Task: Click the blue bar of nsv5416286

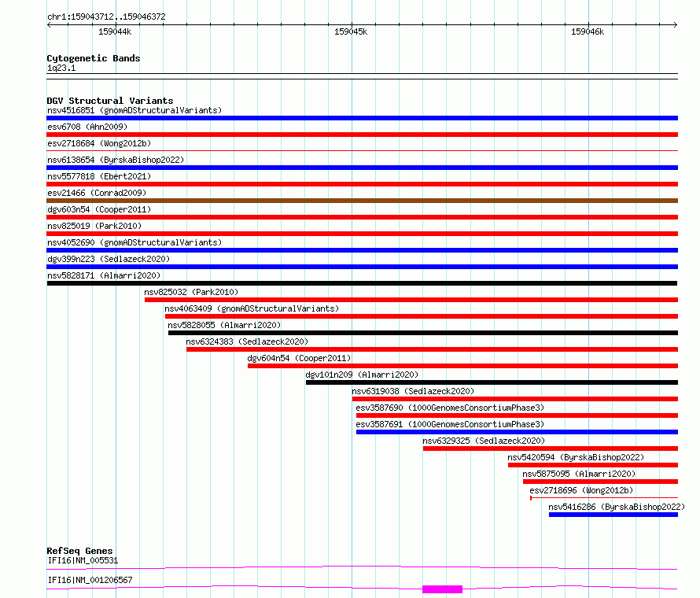Action: pos(613,515)
